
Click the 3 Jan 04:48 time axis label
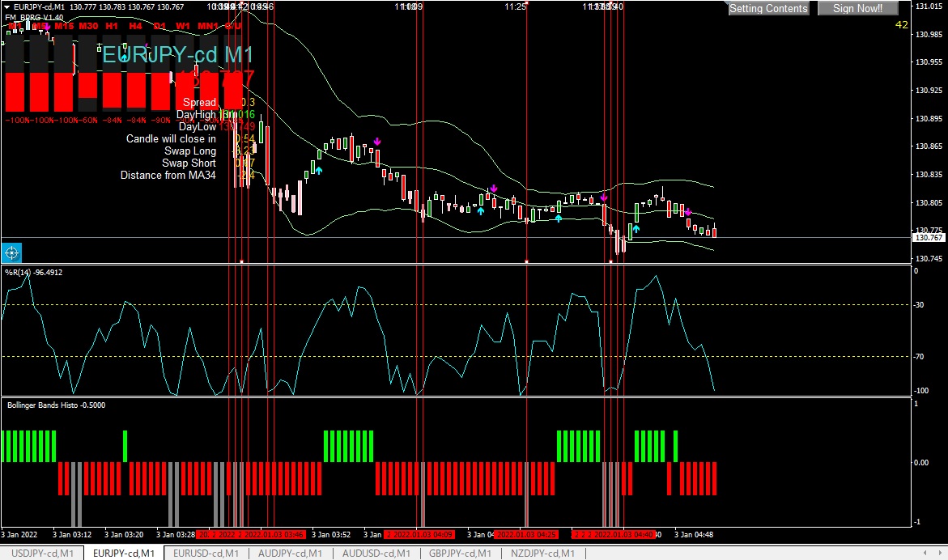click(694, 534)
